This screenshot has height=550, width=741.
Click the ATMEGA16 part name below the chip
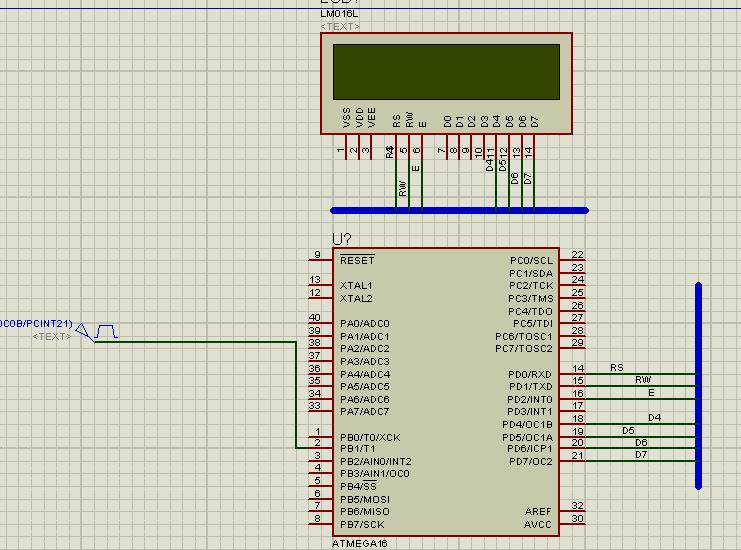pyautogui.click(x=359, y=543)
